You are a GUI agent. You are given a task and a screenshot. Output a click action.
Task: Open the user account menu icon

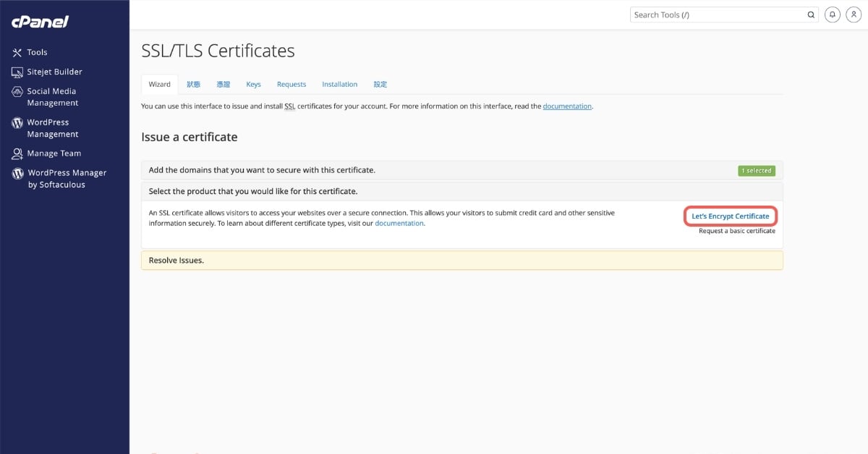coord(853,14)
